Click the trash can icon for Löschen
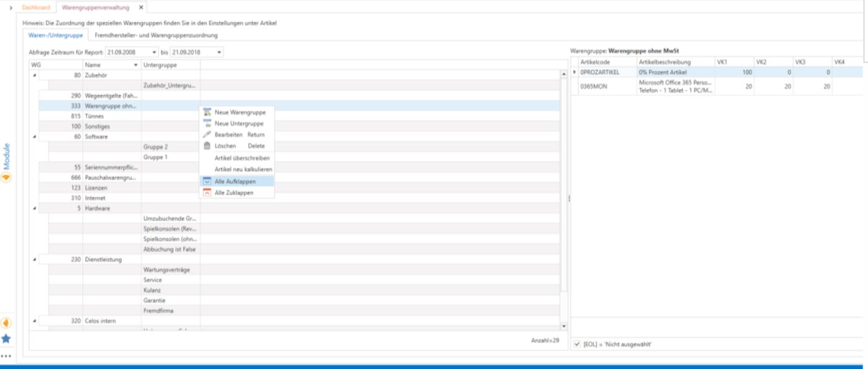The image size is (868, 369). (x=207, y=146)
